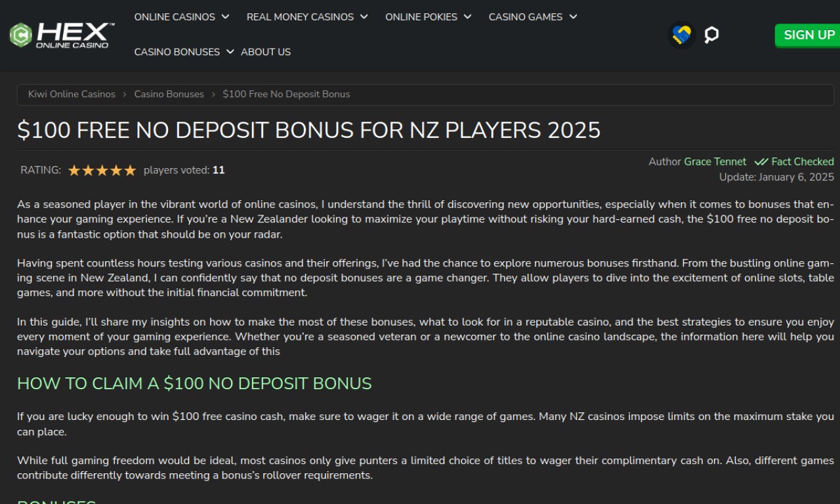The image size is (840, 504).
Task: Click the fourth rating star
Action: (x=116, y=171)
